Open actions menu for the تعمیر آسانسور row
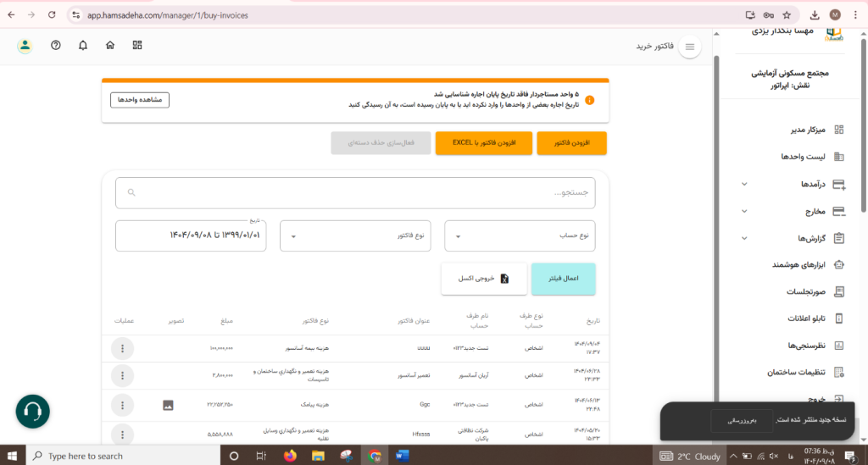 [122, 375]
